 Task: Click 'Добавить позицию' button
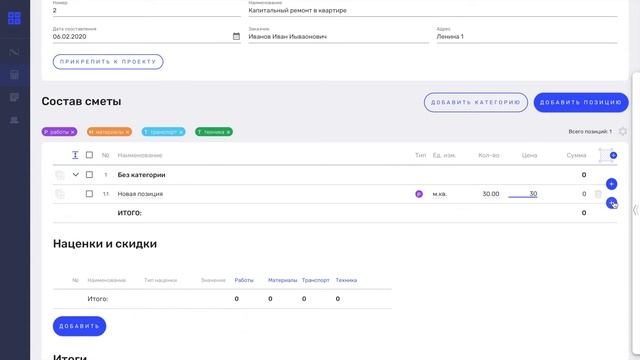coord(581,102)
